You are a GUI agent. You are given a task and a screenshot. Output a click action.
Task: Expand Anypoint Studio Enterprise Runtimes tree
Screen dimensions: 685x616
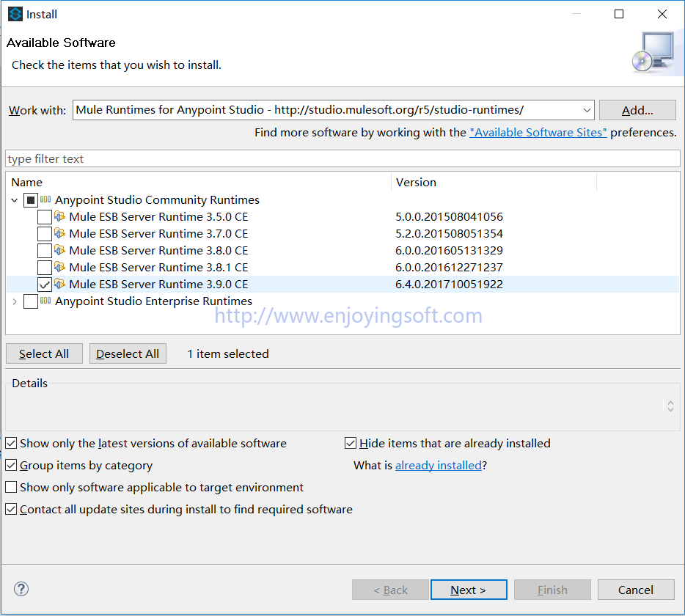click(x=15, y=301)
